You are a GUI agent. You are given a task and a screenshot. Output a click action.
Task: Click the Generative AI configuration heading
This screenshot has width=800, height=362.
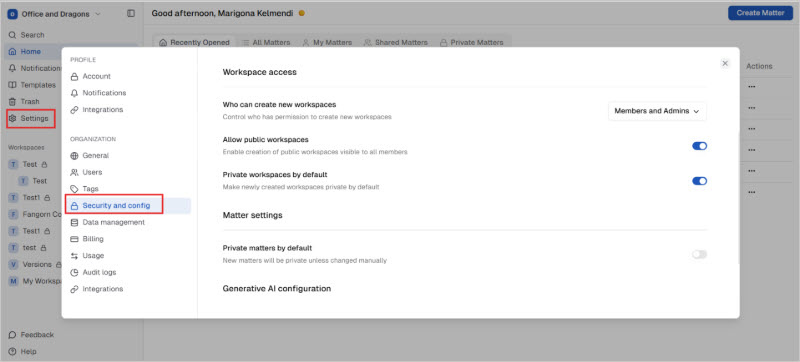coord(277,289)
